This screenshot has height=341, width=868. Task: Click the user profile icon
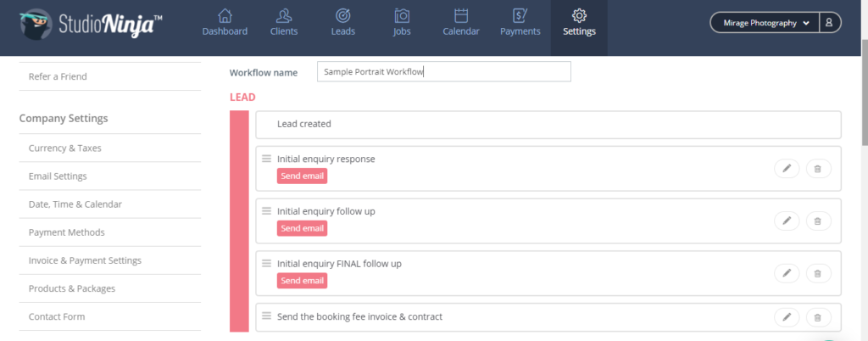tap(829, 23)
